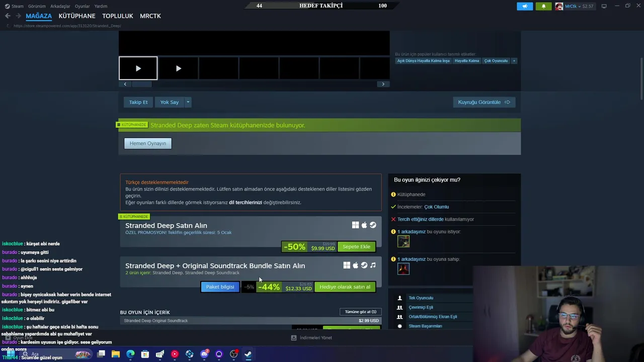Image resolution: width=644 pixels, height=362 pixels.
Task: Click SteamOS icon in Stranded Deep purchase box
Action: click(373, 225)
